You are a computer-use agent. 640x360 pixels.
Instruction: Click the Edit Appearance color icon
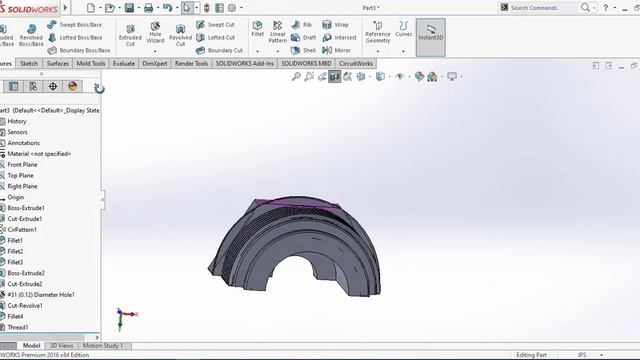[419, 76]
